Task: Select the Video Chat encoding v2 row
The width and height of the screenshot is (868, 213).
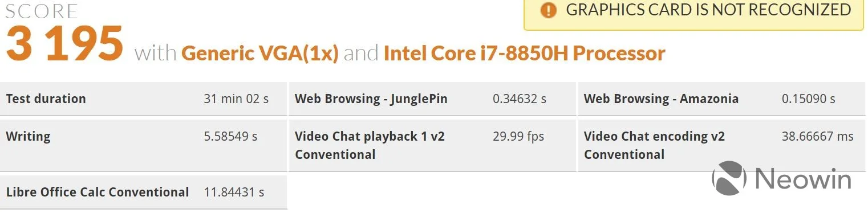Action: pyautogui.click(x=721, y=144)
